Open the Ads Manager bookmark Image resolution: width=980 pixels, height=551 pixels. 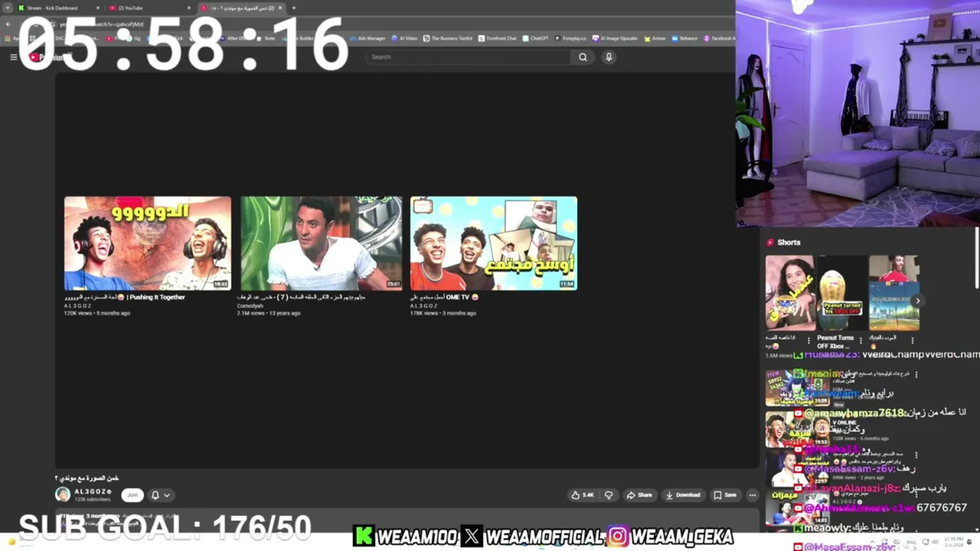(367, 38)
